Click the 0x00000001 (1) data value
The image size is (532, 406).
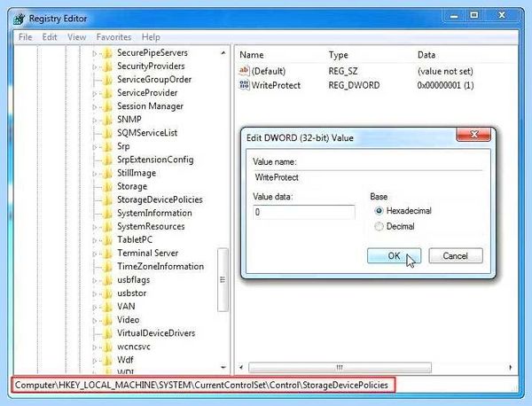point(445,85)
